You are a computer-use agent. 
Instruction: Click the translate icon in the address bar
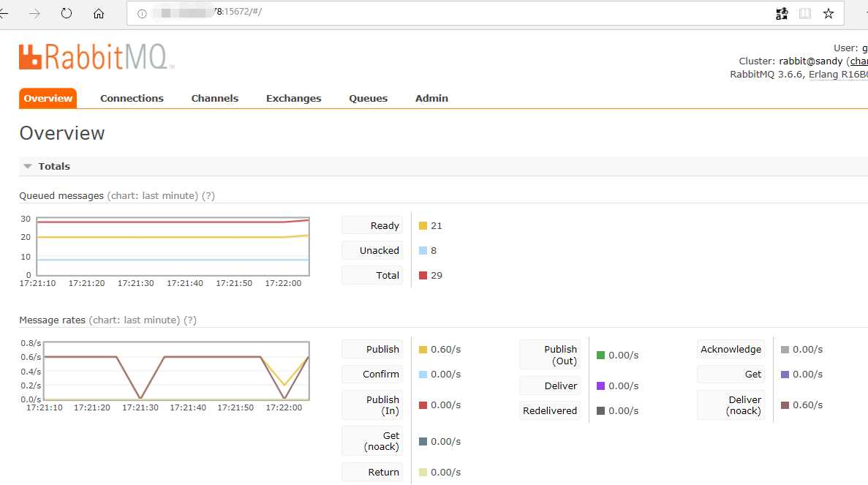[x=782, y=14]
